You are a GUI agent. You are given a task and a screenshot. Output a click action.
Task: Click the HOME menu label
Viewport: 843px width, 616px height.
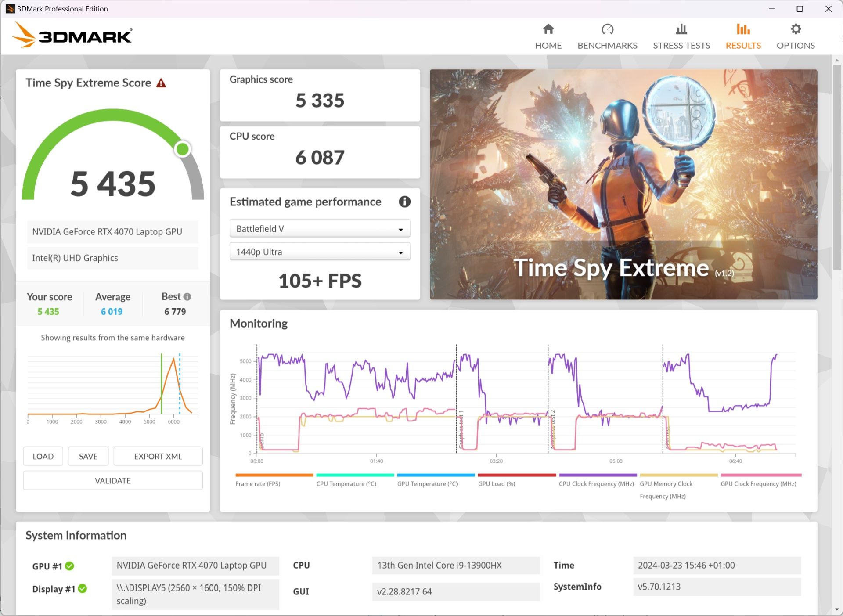548,46
